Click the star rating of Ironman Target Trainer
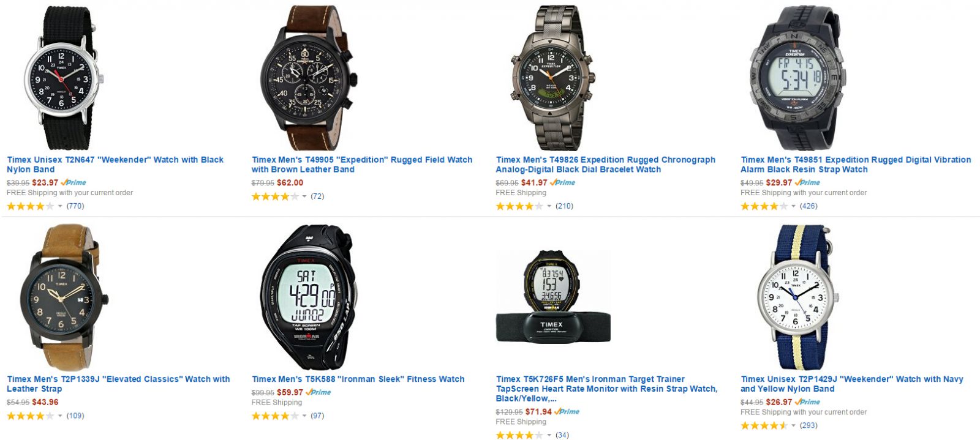The image size is (980, 440). pos(519,435)
